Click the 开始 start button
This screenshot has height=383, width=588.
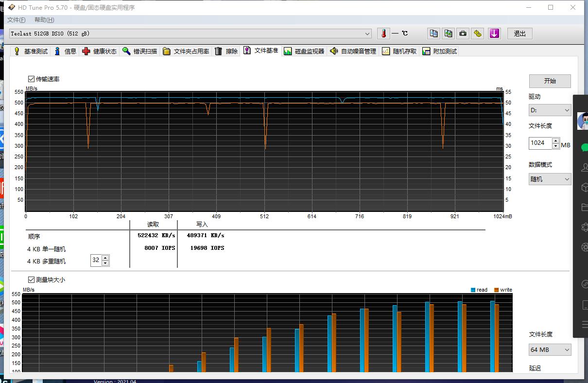[550, 81]
